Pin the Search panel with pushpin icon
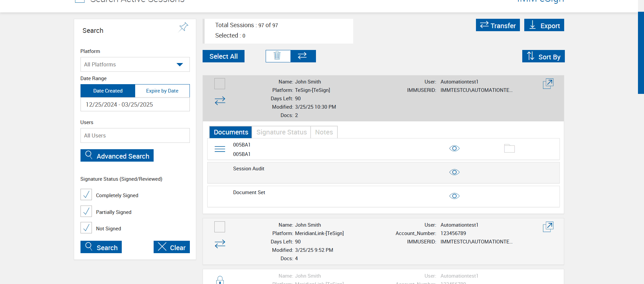Viewport: 644px width, 284px height. [x=183, y=27]
